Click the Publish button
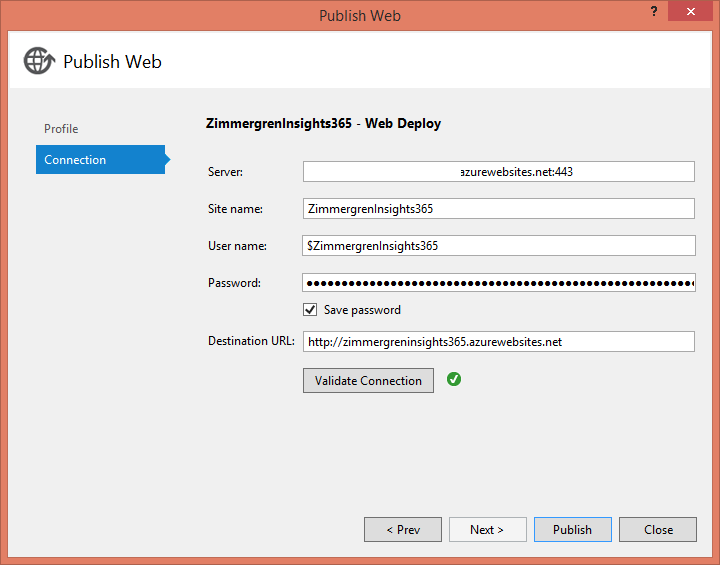 coord(572,530)
